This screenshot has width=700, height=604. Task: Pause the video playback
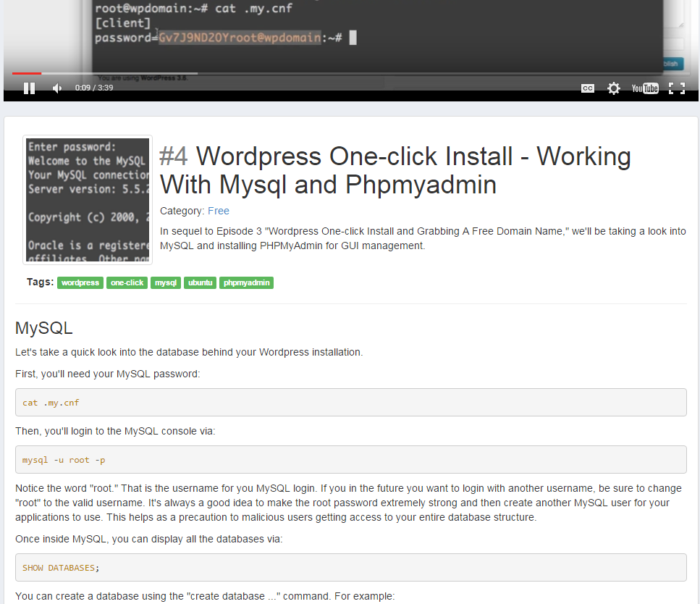(30, 88)
